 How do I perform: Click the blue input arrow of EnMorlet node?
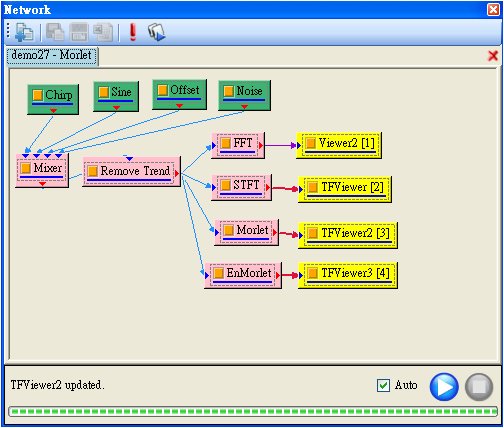(x=207, y=276)
